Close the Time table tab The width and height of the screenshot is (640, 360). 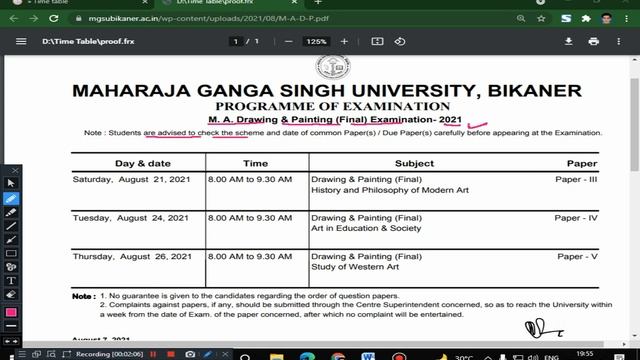[145, 2]
